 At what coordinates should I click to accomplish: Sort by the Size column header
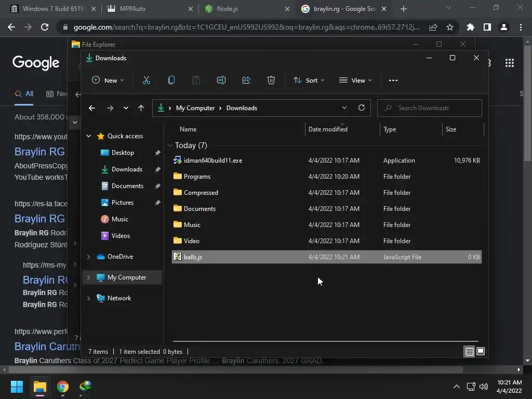[x=450, y=129]
